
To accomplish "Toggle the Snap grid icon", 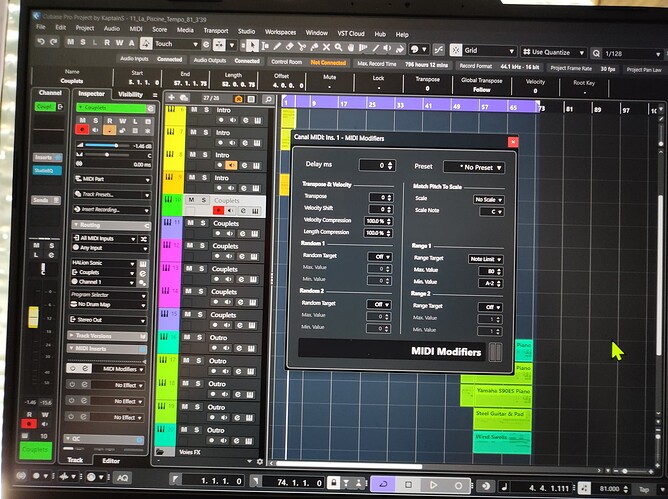I will (x=455, y=50).
